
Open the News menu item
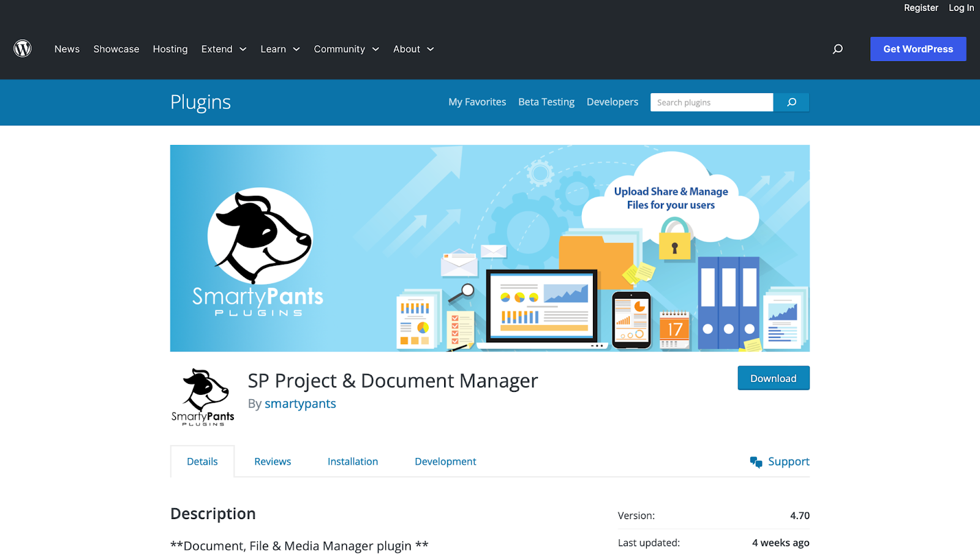(67, 49)
